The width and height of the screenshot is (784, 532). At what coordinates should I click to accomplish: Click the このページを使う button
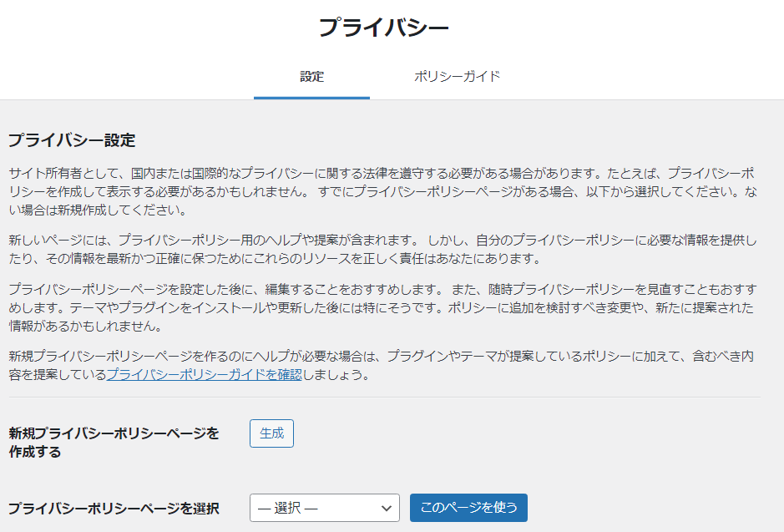(x=468, y=508)
